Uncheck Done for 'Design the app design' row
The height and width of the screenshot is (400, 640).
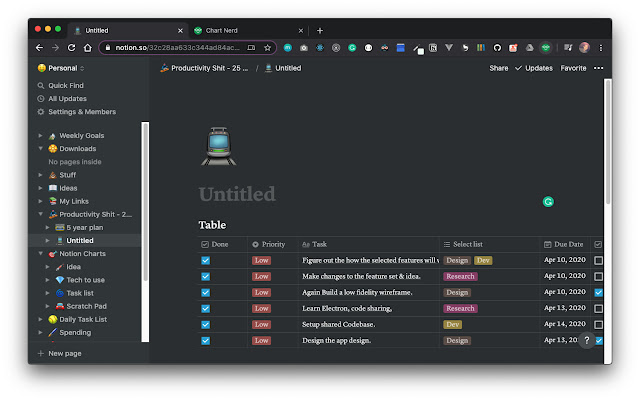(205, 340)
